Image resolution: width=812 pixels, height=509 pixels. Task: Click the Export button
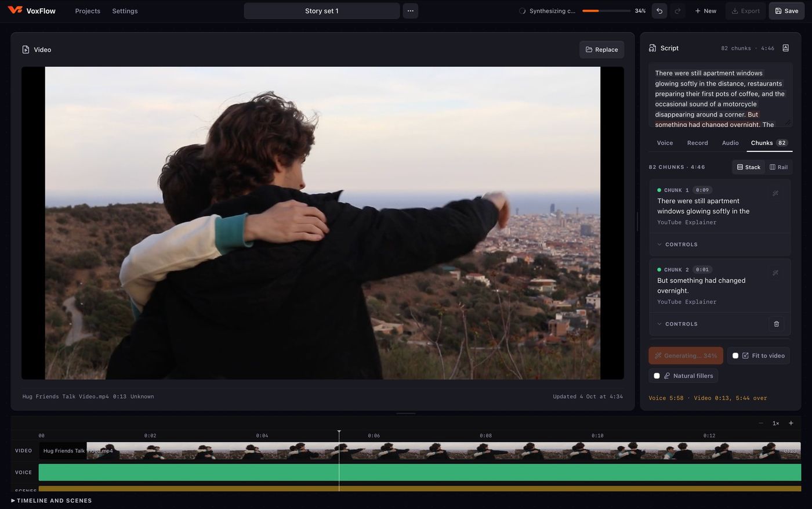(745, 11)
